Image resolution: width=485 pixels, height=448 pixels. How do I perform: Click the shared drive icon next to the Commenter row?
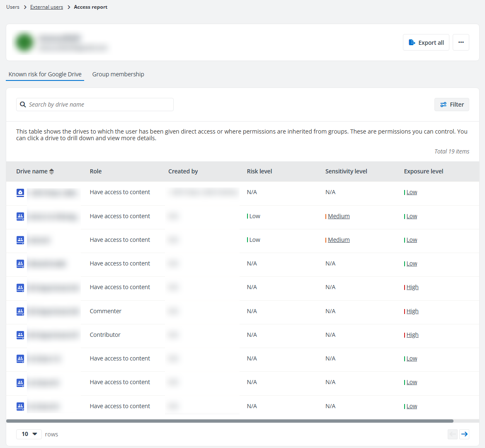(x=20, y=312)
